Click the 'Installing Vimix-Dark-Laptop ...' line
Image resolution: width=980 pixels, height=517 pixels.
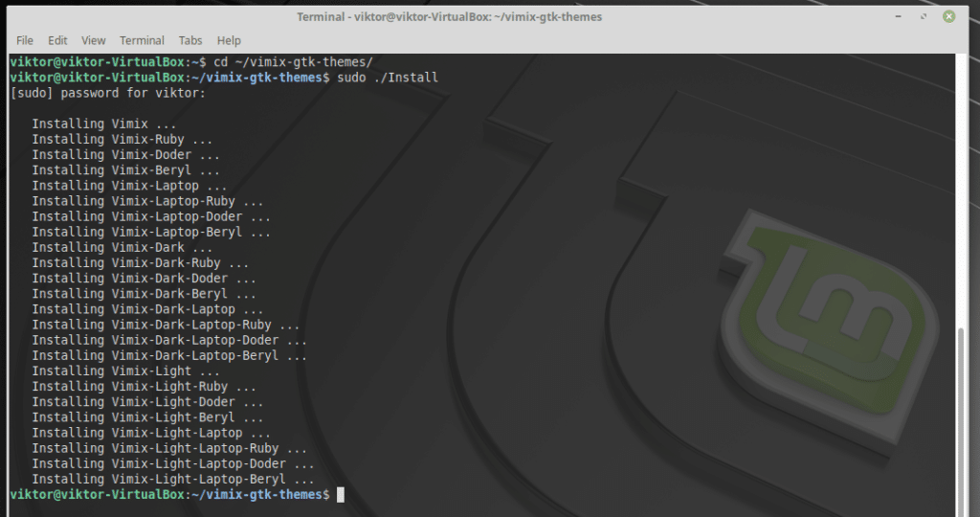click(x=147, y=309)
